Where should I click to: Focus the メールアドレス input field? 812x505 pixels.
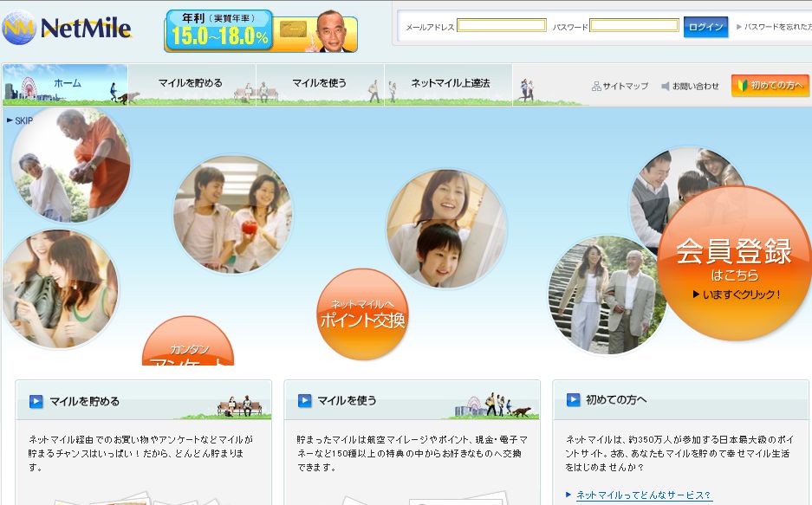click(501, 25)
